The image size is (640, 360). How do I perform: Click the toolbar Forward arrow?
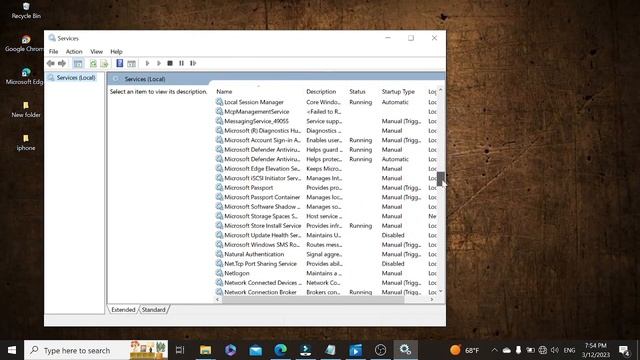pos(62,63)
